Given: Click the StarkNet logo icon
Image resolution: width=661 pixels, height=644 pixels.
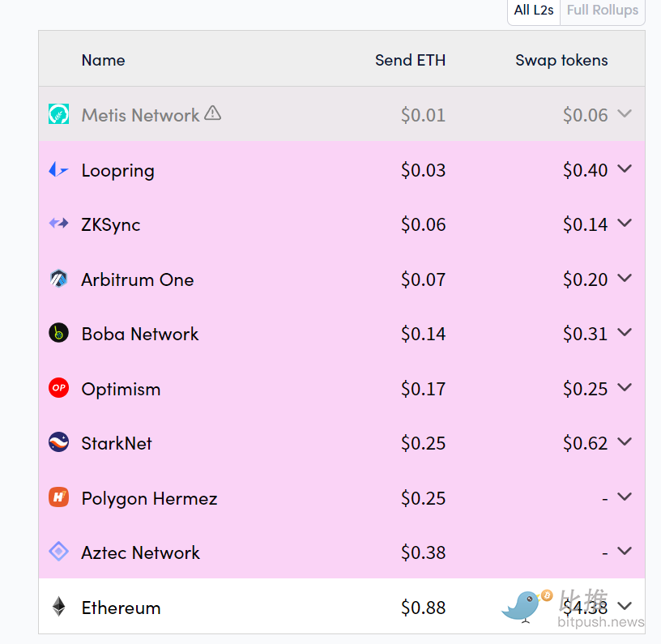Looking at the screenshot, I should (x=58, y=442).
